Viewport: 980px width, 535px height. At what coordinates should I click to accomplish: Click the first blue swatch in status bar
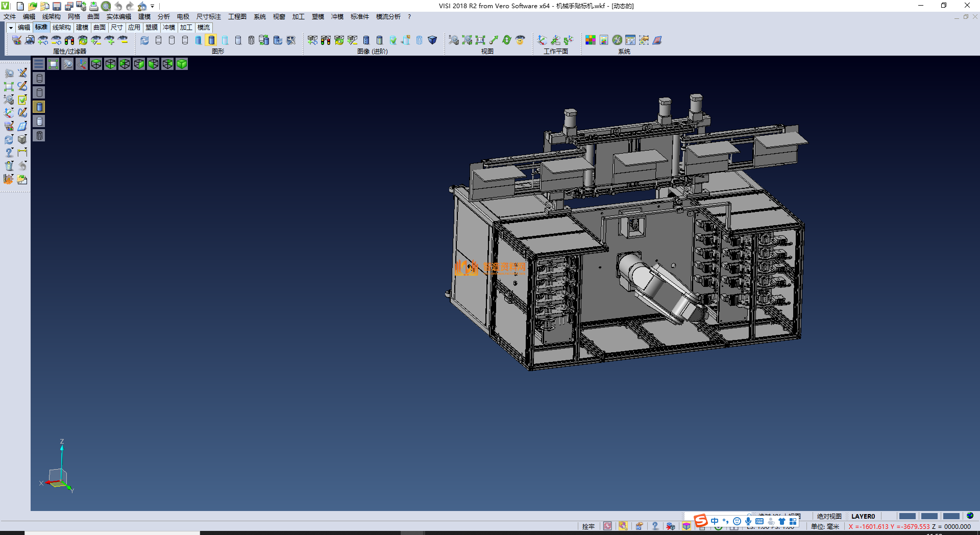pos(907,516)
